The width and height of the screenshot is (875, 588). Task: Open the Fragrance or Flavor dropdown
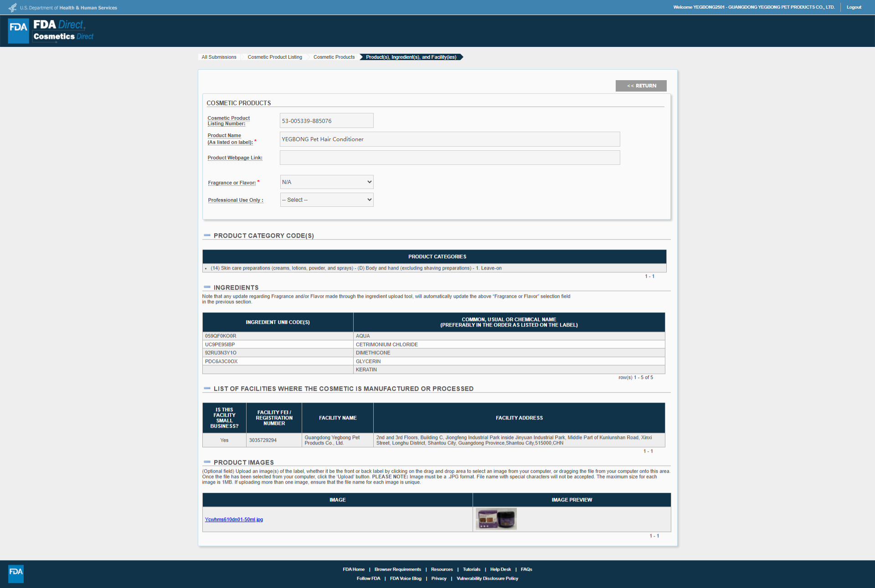[327, 182]
